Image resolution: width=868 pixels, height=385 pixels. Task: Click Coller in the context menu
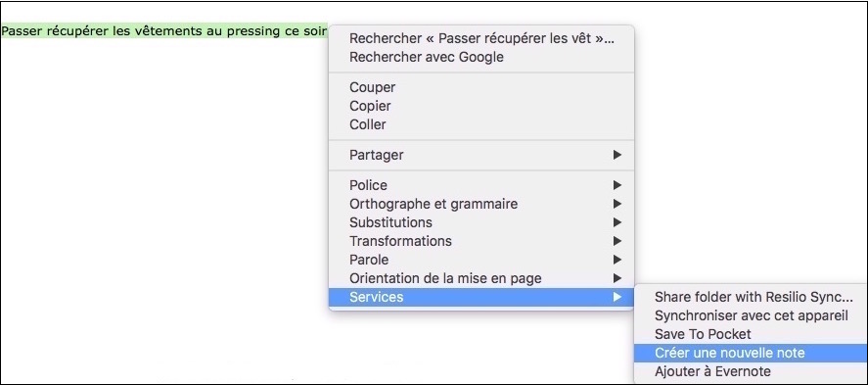coord(481,124)
